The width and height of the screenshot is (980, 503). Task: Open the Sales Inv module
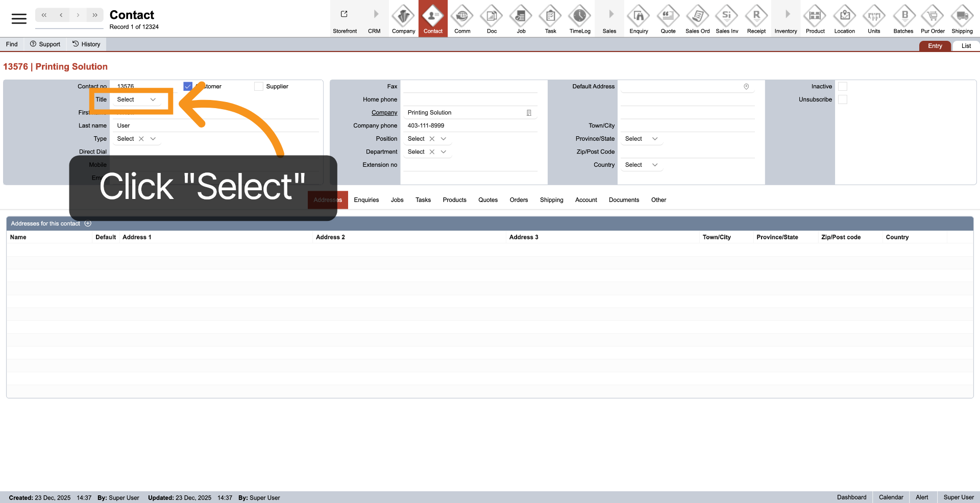click(x=726, y=17)
